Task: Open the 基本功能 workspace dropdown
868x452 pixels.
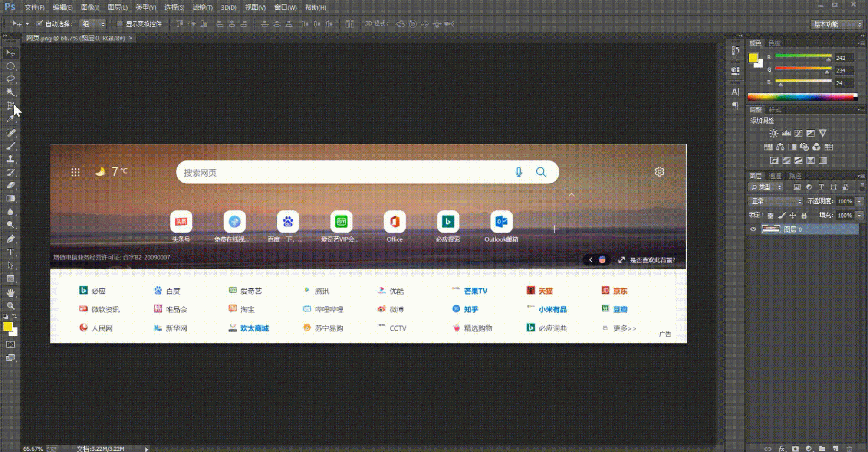Action: (x=837, y=24)
